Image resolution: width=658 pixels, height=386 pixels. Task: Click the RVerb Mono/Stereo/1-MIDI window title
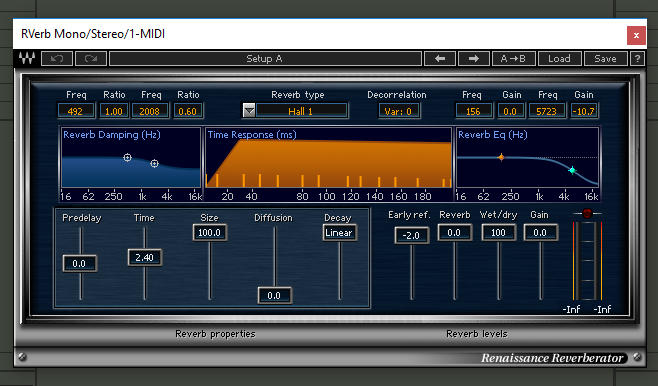click(93, 34)
